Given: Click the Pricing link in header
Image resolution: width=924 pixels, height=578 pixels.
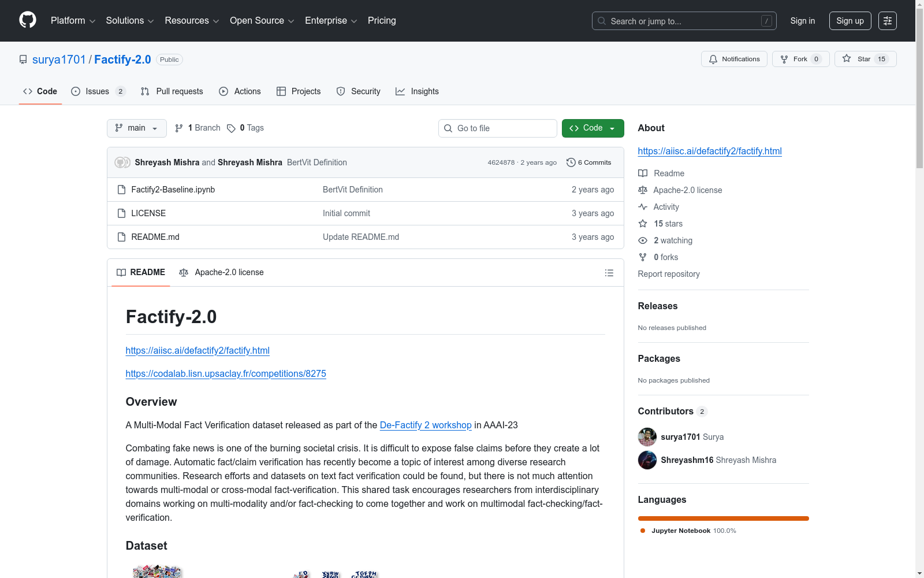Looking at the screenshot, I should coord(382,21).
